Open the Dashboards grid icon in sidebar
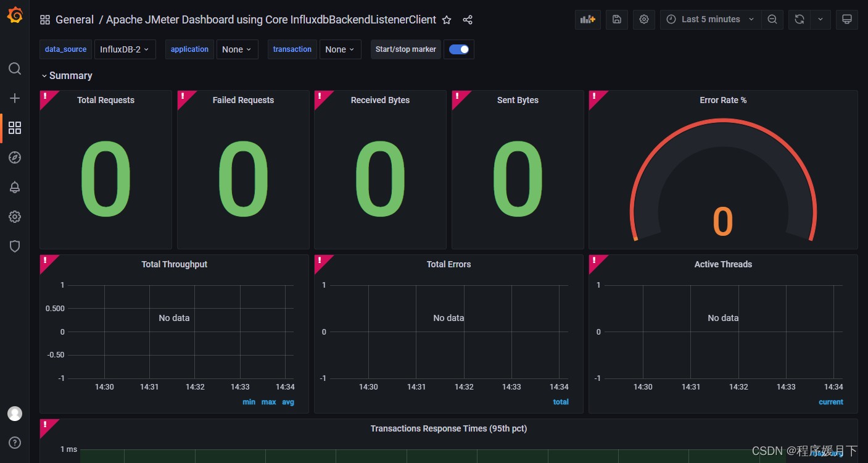Image resolution: width=868 pixels, height=463 pixels. [x=15, y=128]
